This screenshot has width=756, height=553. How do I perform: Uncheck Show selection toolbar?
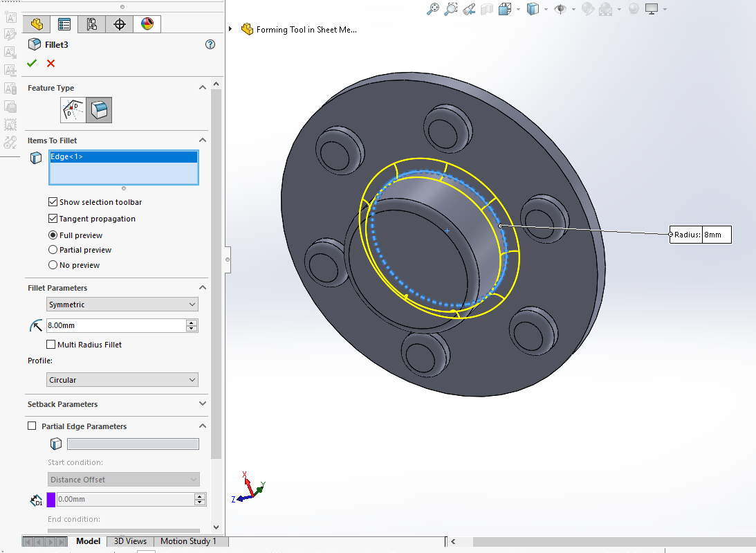point(53,202)
